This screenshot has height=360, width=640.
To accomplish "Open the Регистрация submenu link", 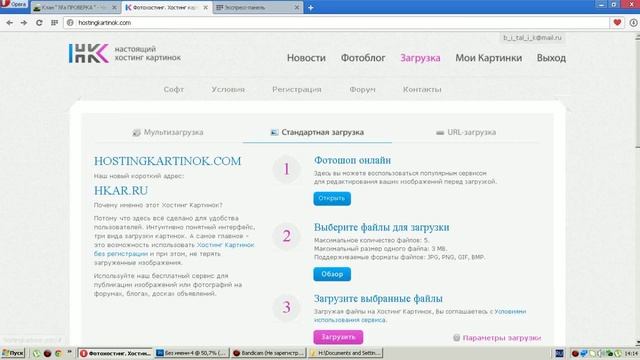I will (297, 89).
